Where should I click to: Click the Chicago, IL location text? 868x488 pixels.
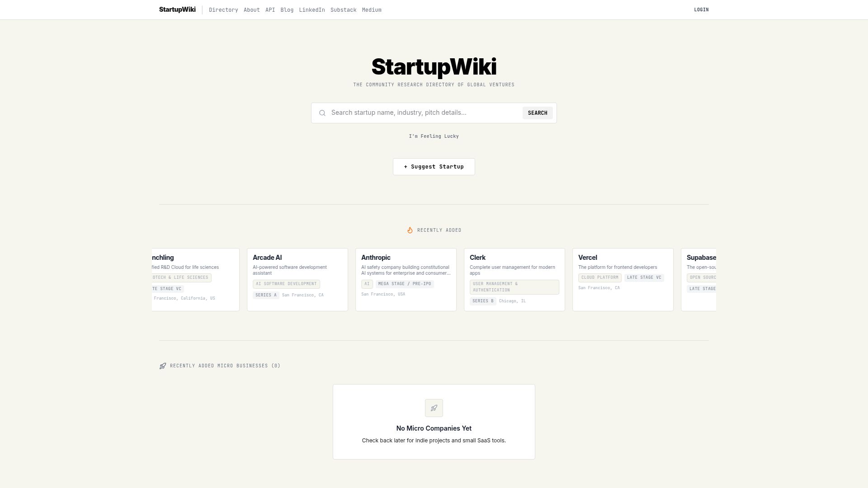click(x=512, y=301)
